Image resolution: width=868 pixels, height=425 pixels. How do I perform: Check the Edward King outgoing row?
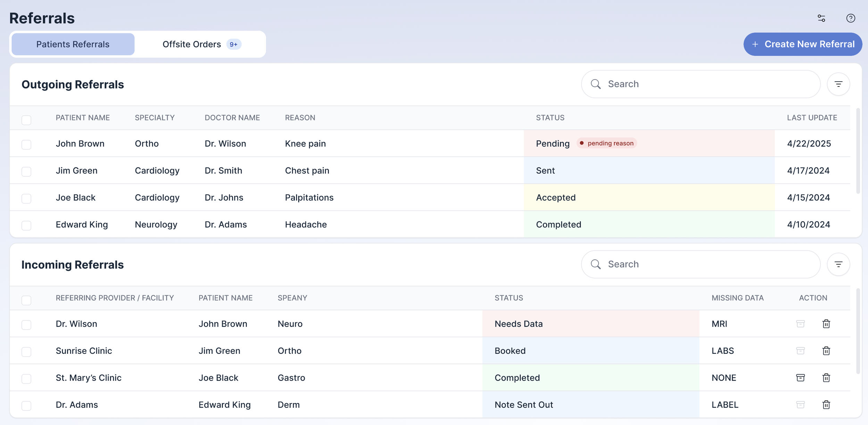[x=26, y=225]
